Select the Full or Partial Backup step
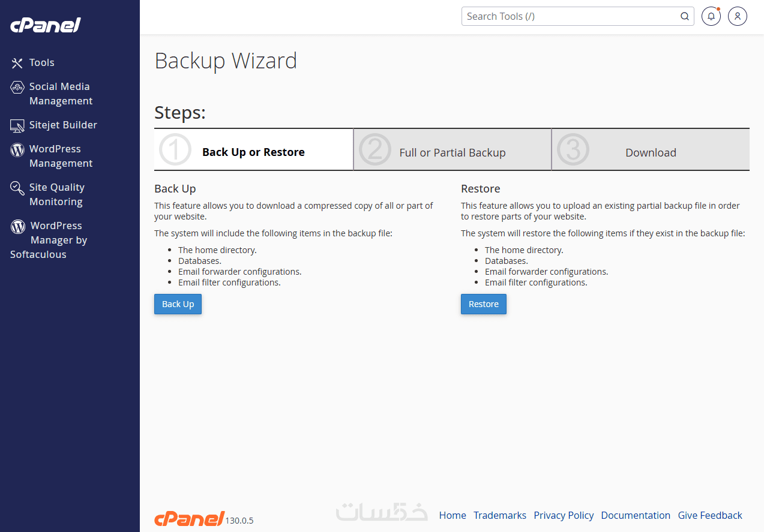Image resolution: width=764 pixels, height=532 pixels. pyautogui.click(x=452, y=153)
